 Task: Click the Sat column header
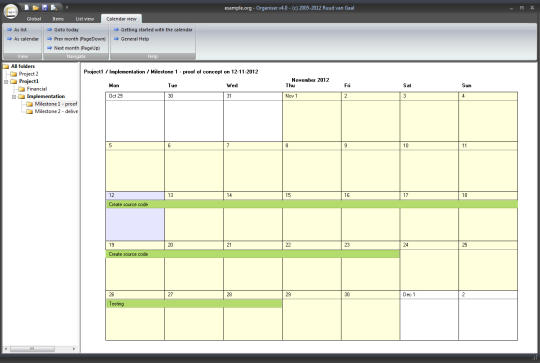pyautogui.click(x=407, y=85)
